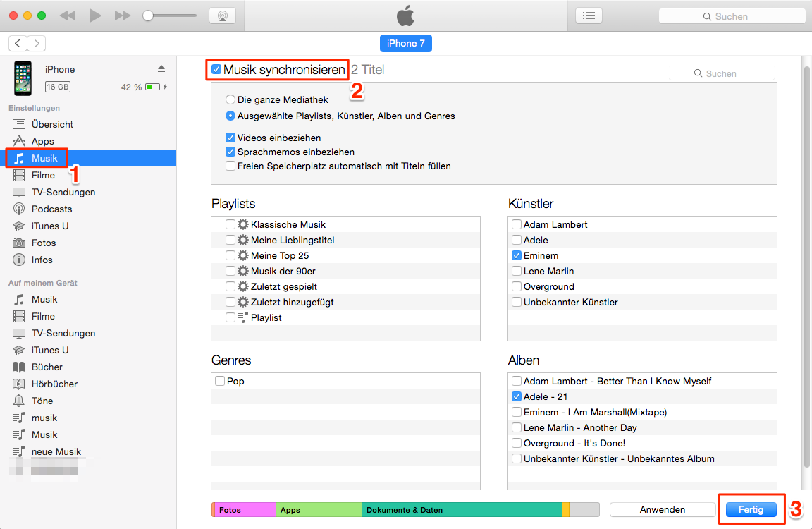
Task: Open Podcasts in Einstellungen sidebar
Action: pos(51,209)
